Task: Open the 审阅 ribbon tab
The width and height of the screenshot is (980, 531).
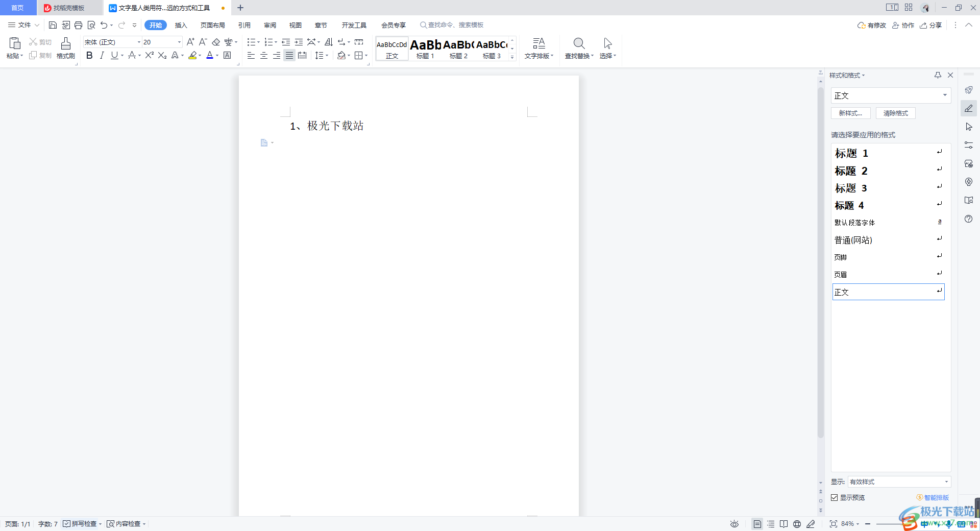Action: [270, 25]
